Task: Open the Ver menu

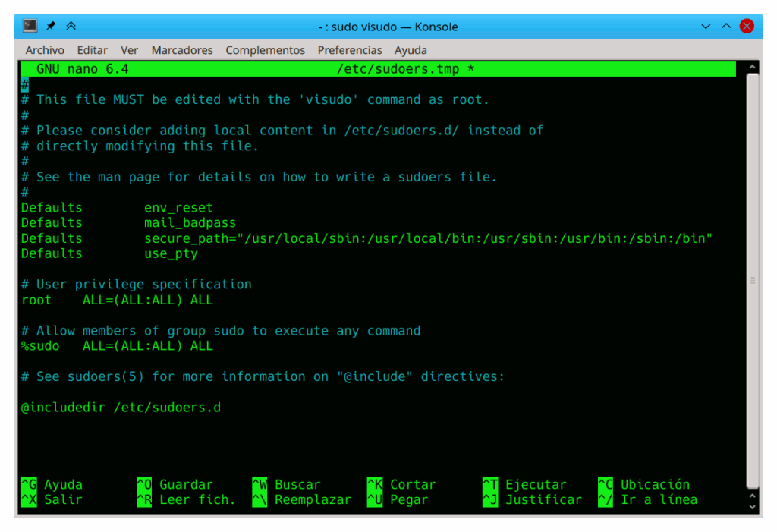Action: (129, 50)
